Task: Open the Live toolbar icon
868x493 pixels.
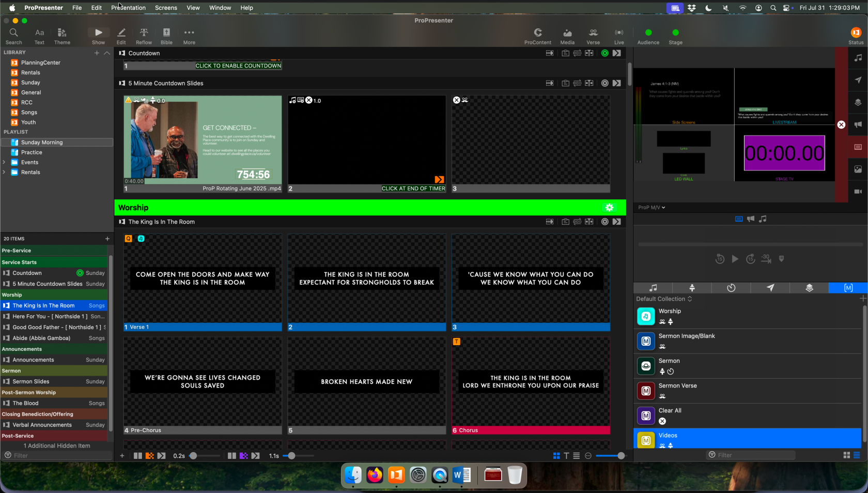Action: [x=619, y=36]
